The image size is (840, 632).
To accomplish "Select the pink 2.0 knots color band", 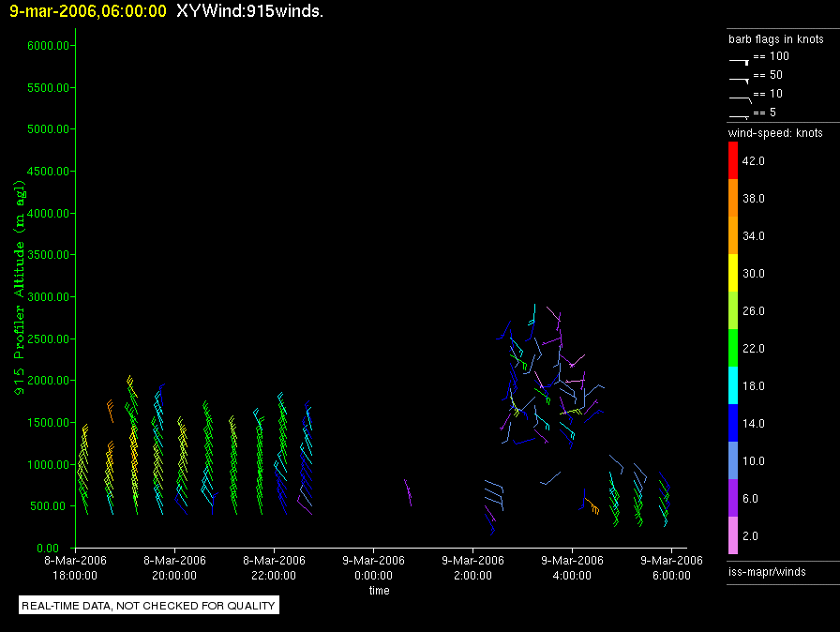I will [733, 535].
